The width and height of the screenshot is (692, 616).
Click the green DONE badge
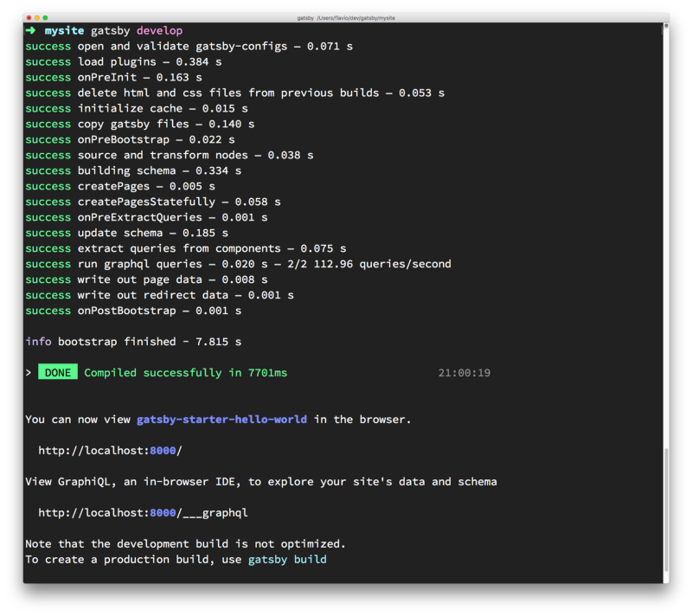click(x=58, y=373)
